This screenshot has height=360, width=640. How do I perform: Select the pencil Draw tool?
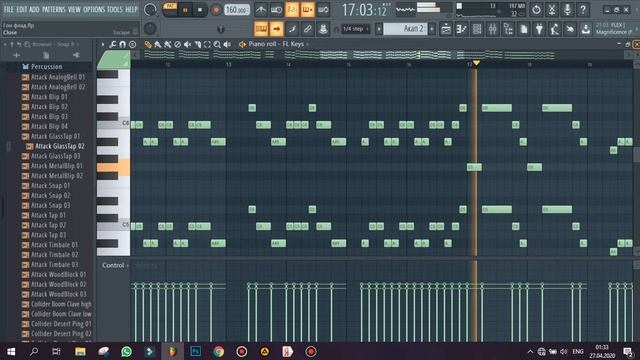pyautogui.click(x=148, y=44)
